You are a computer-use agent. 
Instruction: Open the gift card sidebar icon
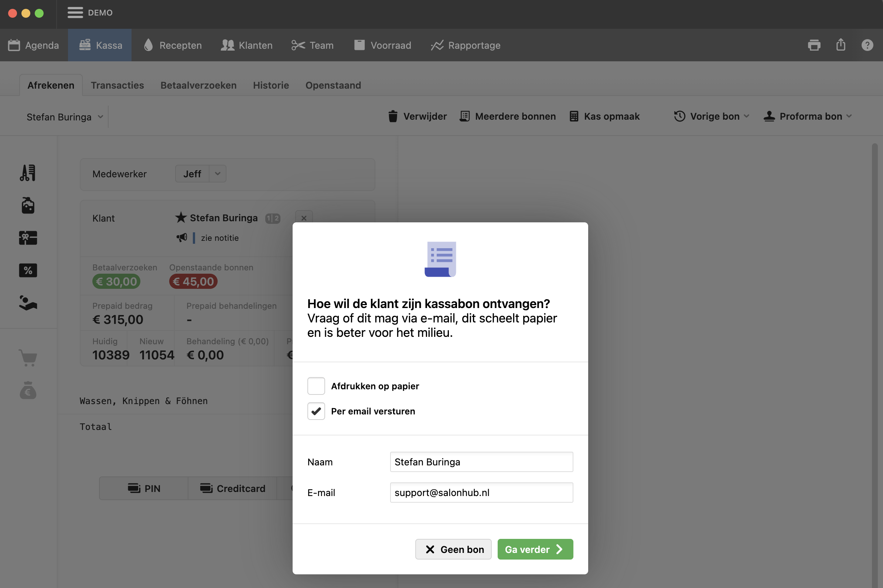(x=28, y=238)
